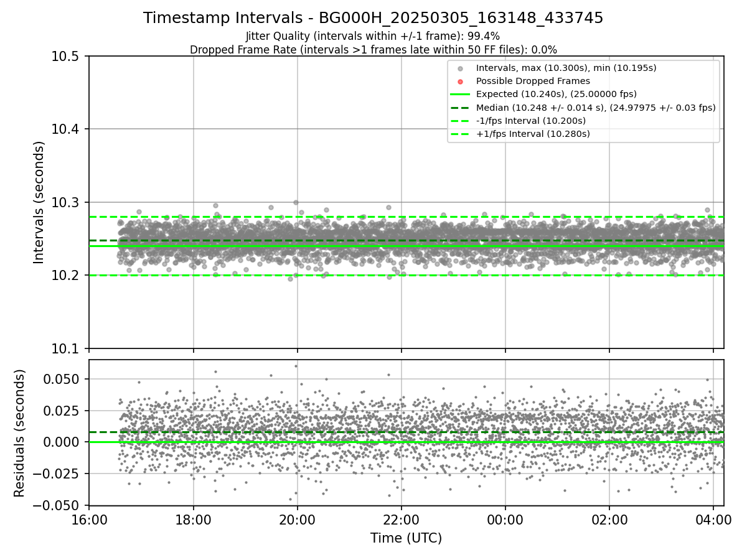The width and height of the screenshot is (747, 560).
Task: Click the -1/fps Interval legend entry
Action: click(518, 121)
